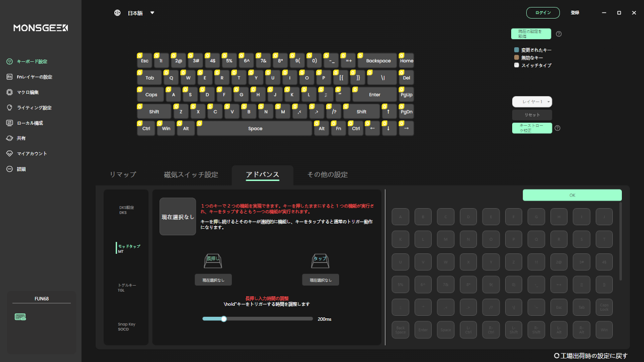
Task: Expand the レイヤー1 layer dropdown
Action: [532, 102]
